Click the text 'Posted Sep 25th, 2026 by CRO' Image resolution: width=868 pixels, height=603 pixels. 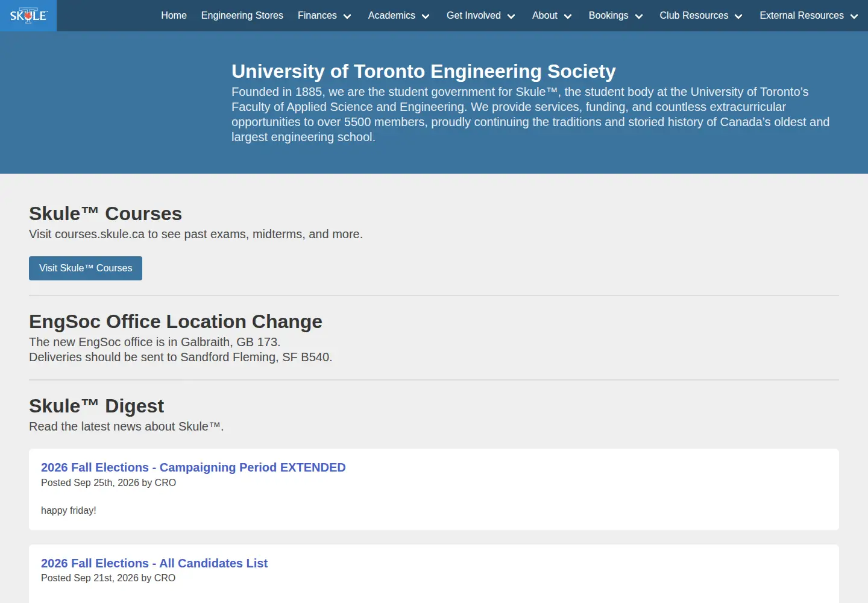point(108,482)
